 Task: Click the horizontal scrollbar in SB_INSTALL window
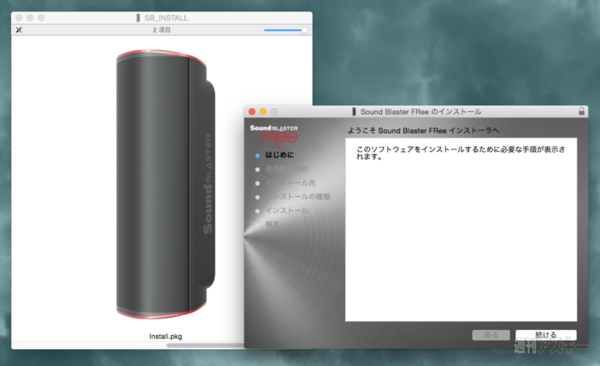205,345
